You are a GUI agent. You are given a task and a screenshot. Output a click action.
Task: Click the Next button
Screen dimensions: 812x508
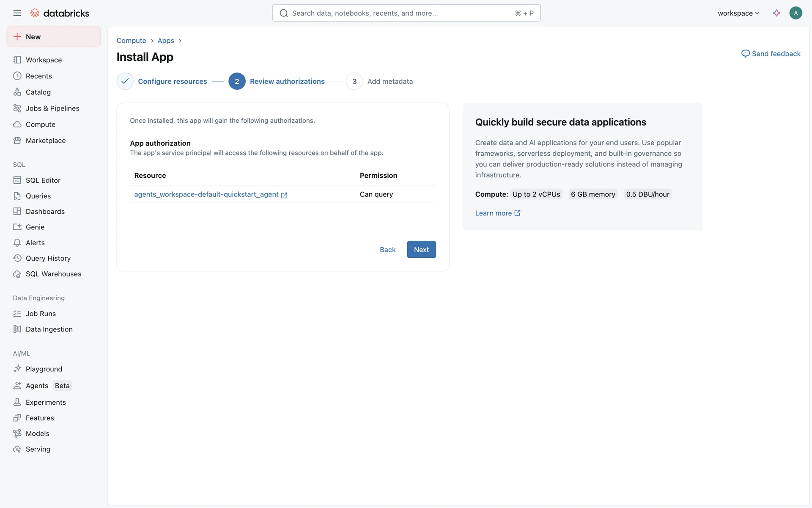point(421,250)
